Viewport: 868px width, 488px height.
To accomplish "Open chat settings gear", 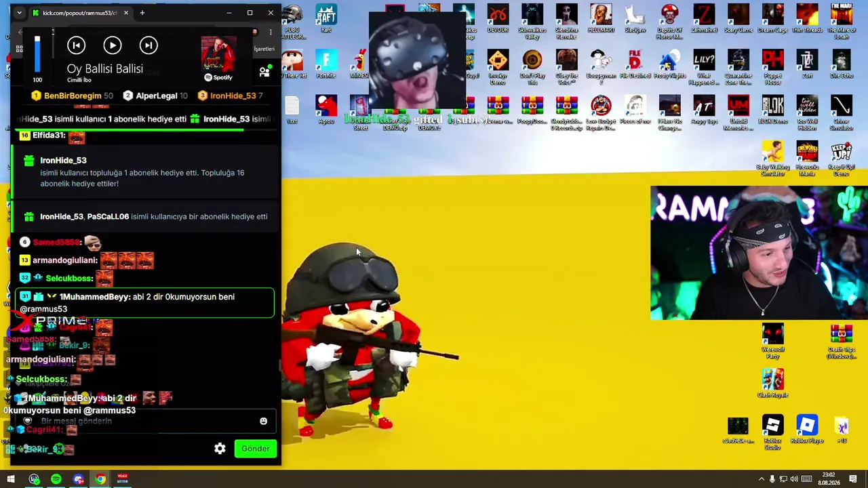I will click(x=220, y=449).
